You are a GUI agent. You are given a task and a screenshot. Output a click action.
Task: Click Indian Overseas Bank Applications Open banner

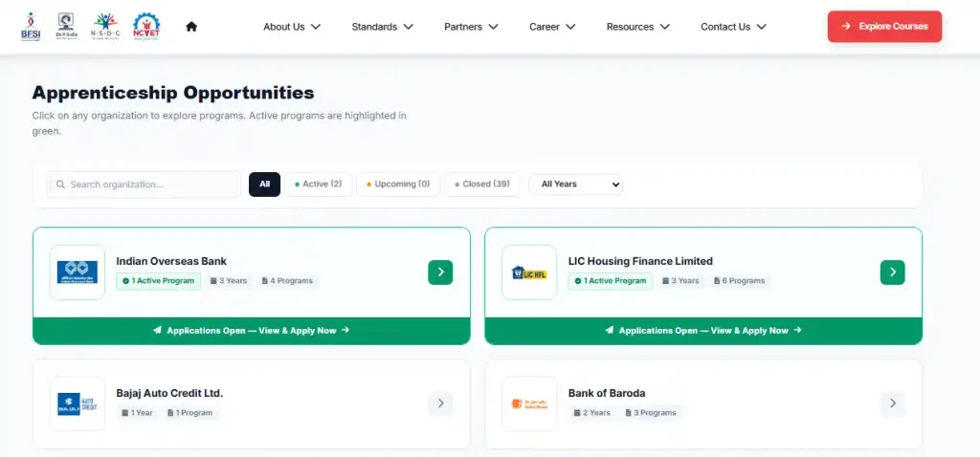pyautogui.click(x=252, y=331)
